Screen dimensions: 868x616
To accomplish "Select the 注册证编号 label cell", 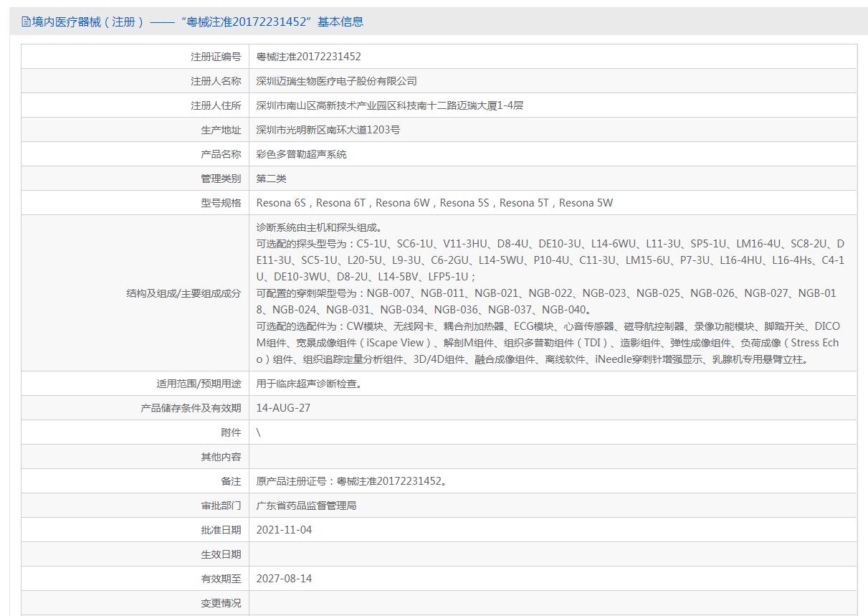I will (x=135, y=57).
